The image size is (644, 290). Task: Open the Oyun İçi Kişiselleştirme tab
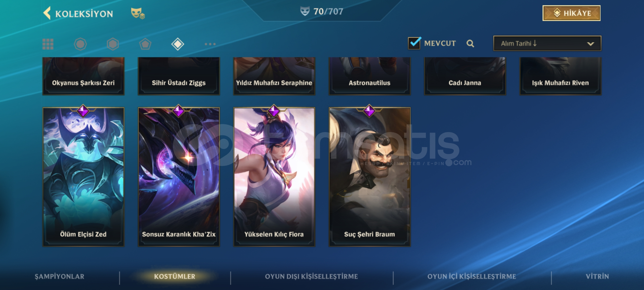[x=472, y=276]
